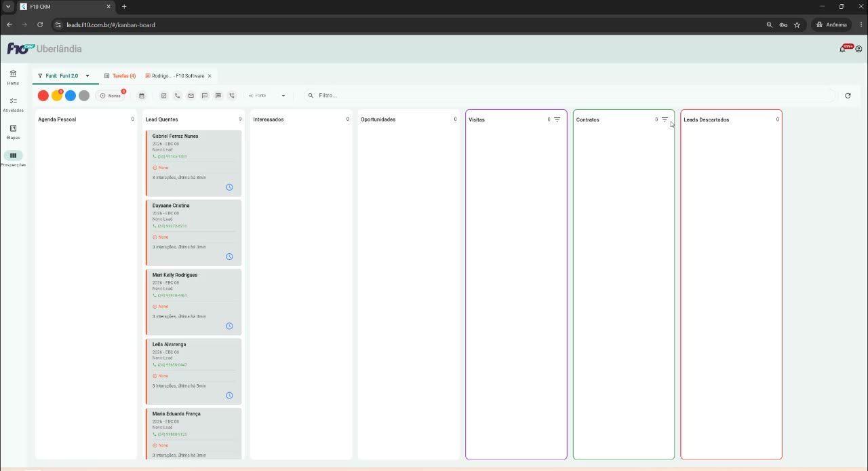This screenshot has height=471, width=868.
Task: Click the clock icon on Gabriel Ferraz Nunes' card
Action: click(x=229, y=187)
